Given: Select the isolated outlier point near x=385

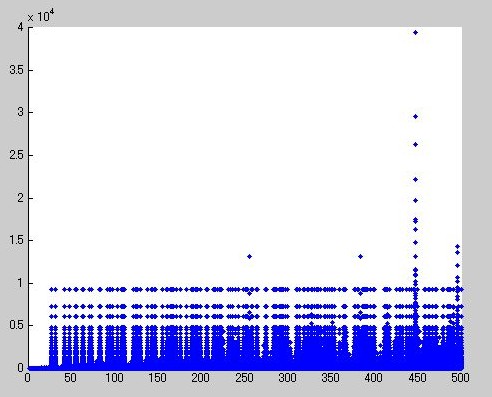Looking at the screenshot, I should [x=360, y=256].
